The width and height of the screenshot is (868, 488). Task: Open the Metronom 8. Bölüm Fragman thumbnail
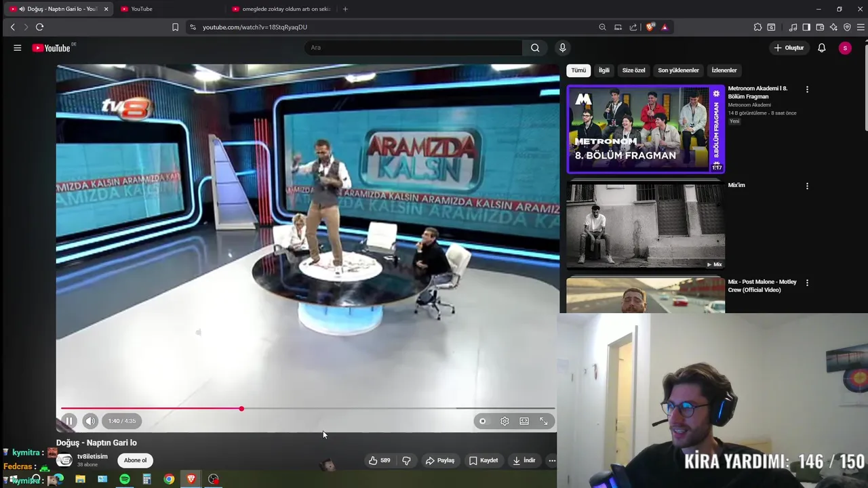tap(646, 129)
